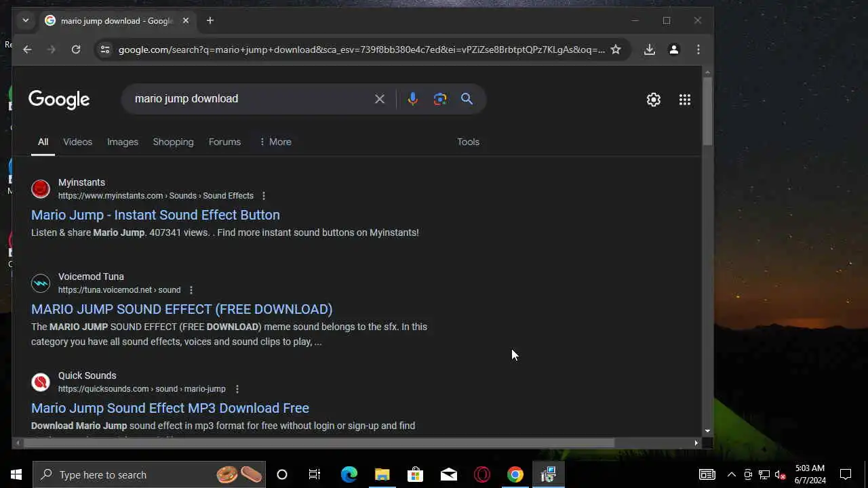The image size is (868, 488).
Task: Open File Explorer from taskbar
Action: (x=382, y=474)
